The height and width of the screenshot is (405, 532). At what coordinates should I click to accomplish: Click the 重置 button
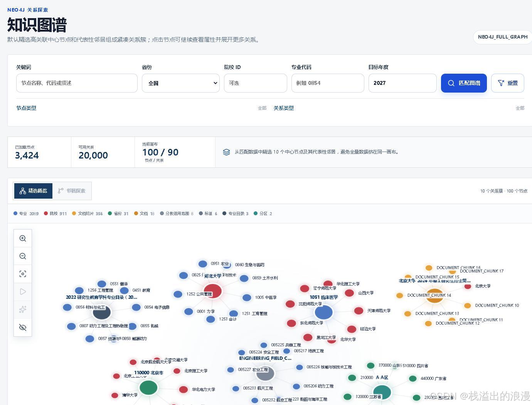508,83
